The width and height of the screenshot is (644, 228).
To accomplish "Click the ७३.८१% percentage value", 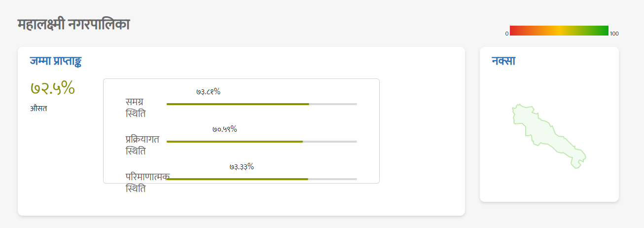I will point(208,91).
